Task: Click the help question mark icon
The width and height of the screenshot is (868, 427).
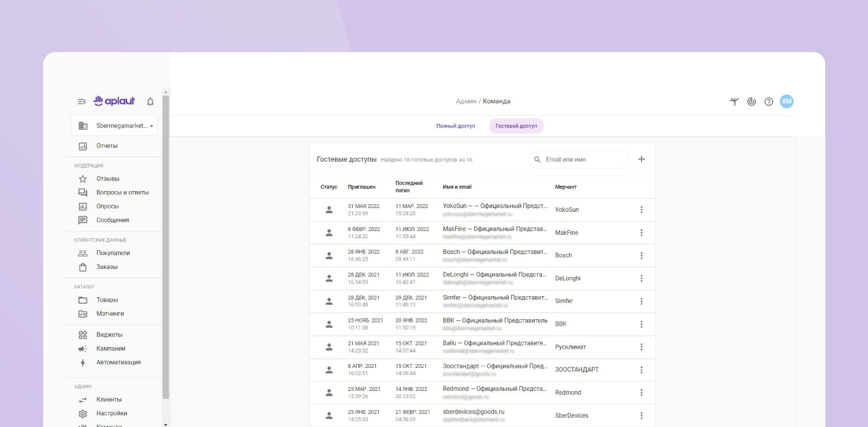Action: [769, 101]
